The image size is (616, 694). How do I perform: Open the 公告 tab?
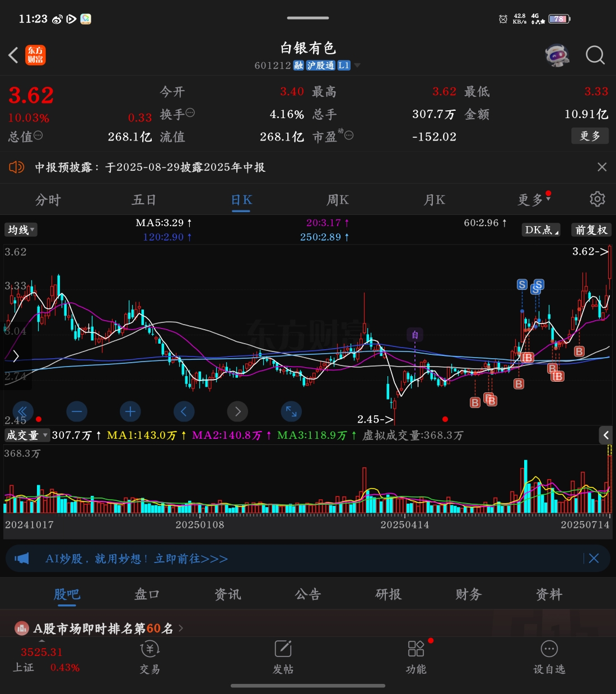[x=307, y=594]
